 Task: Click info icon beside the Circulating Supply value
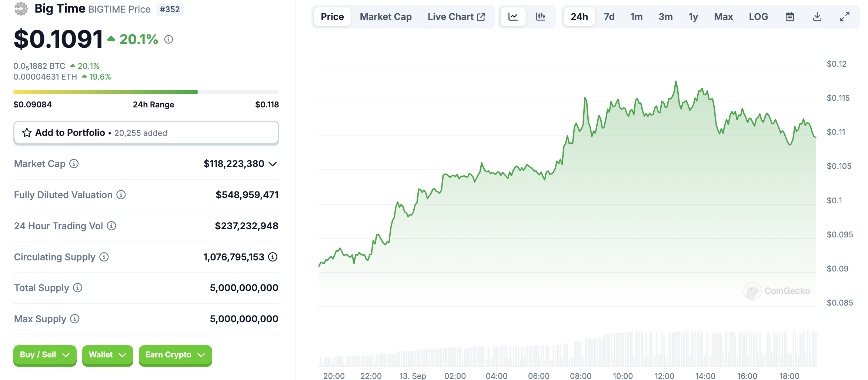(x=273, y=257)
